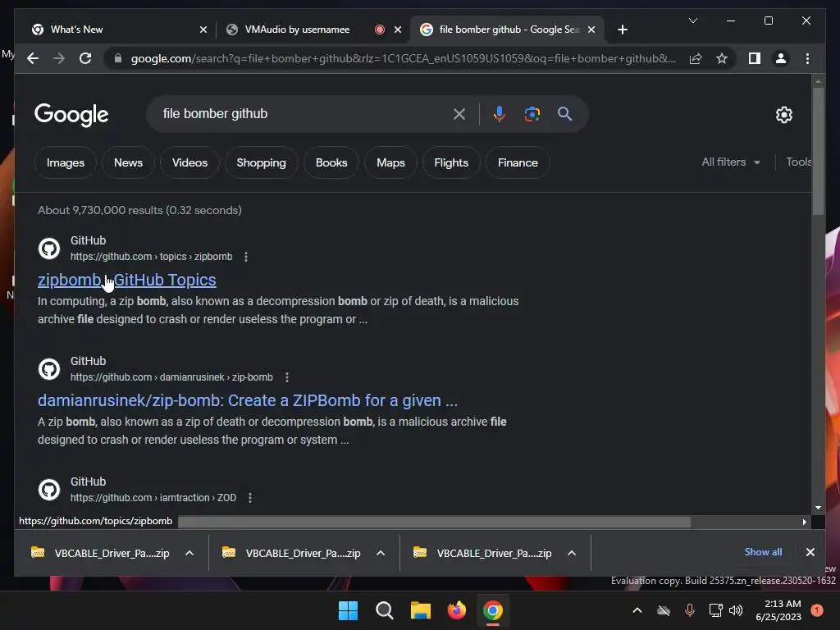Open Windows Start menu
Image resolution: width=840 pixels, height=630 pixels.
(348, 610)
